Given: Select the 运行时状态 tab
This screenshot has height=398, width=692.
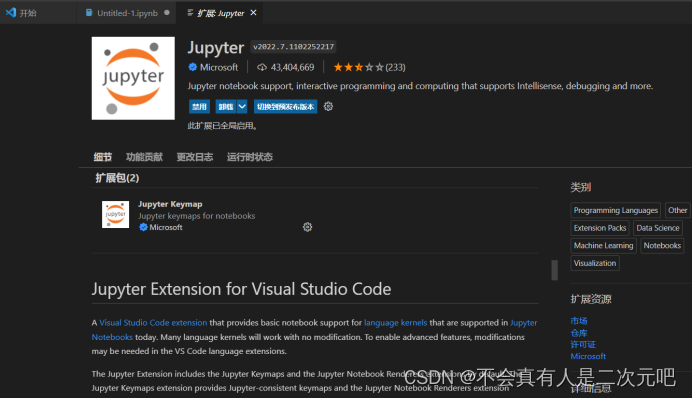Looking at the screenshot, I should pos(250,157).
